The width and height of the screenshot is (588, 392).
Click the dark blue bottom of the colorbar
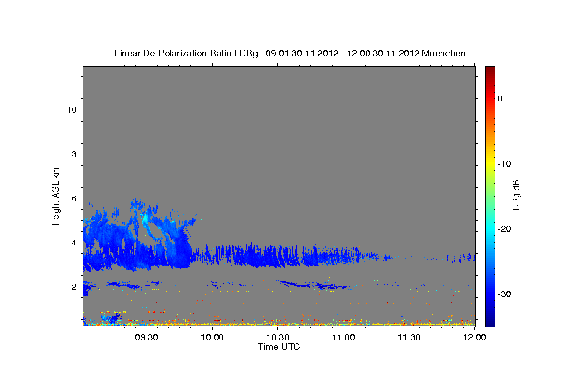(x=490, y=322)
